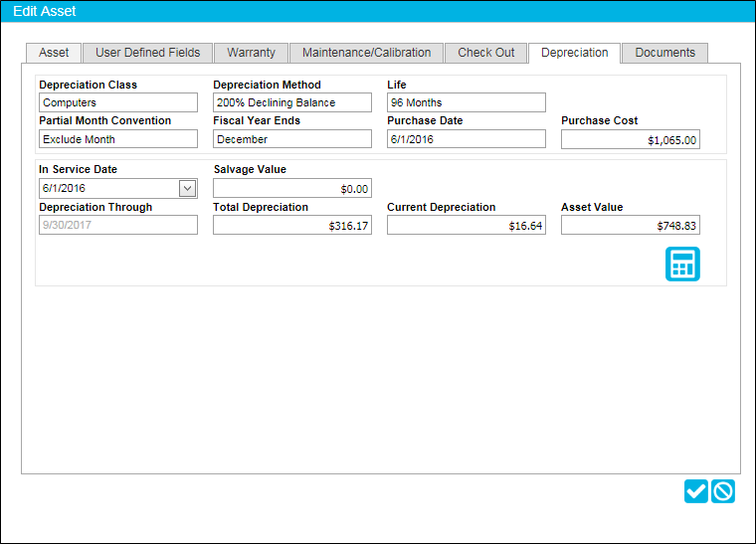Image resolution: width=756 pixels, height=544 pixels.
Task: Switch to the Documents tab
Action: [664, 53]
